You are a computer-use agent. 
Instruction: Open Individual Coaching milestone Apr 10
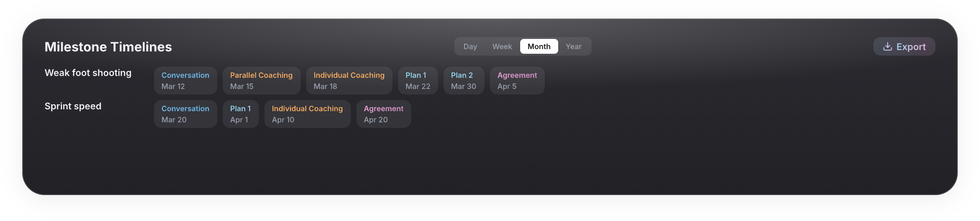click(307, 114)
